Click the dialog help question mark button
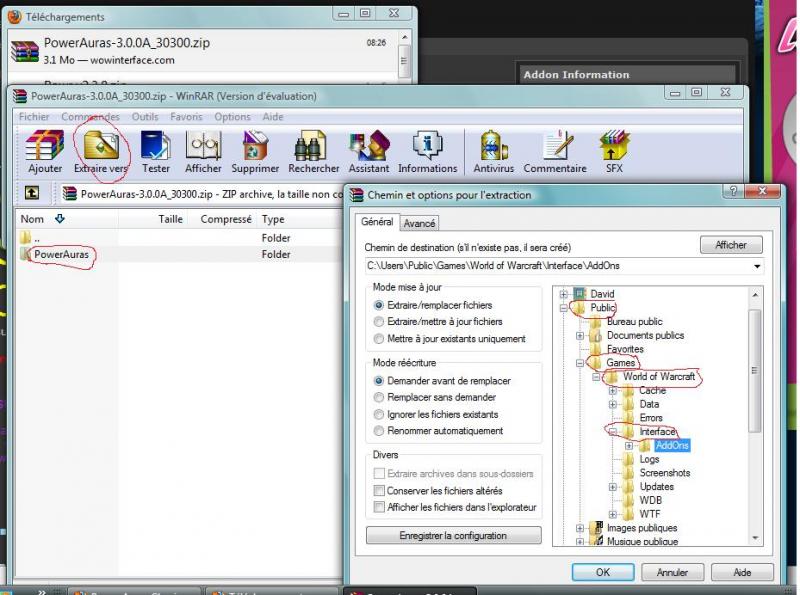The height and width of the screenshot is (595, 800). click(734, 191)
